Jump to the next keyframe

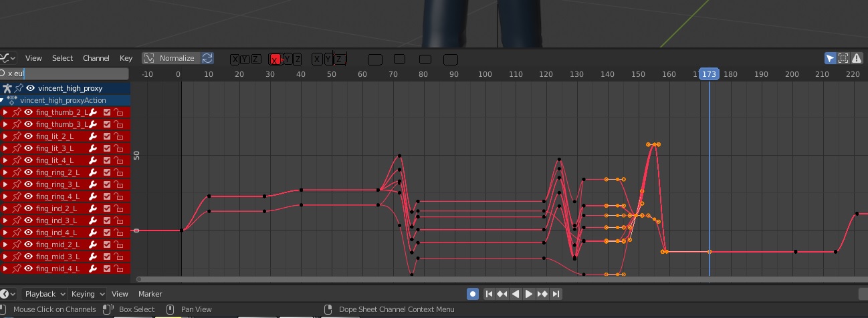(542, 294)
